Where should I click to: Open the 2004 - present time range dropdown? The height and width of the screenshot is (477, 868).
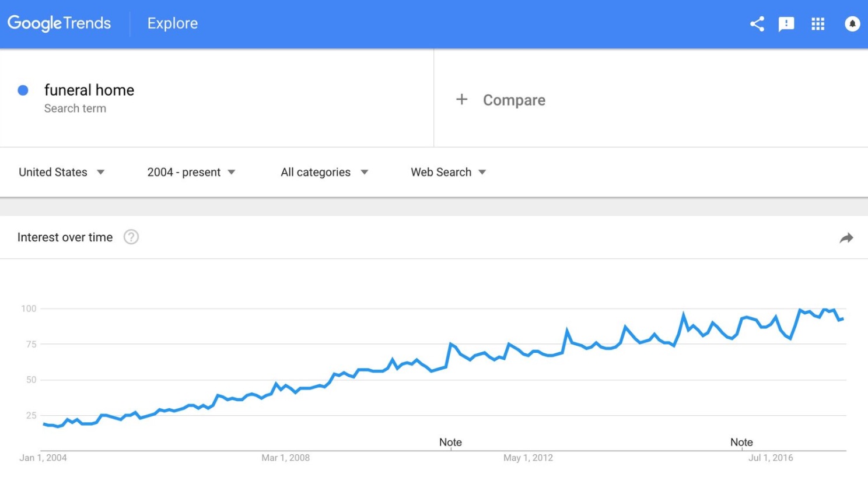pyautogui.click(x=191, y=172)
